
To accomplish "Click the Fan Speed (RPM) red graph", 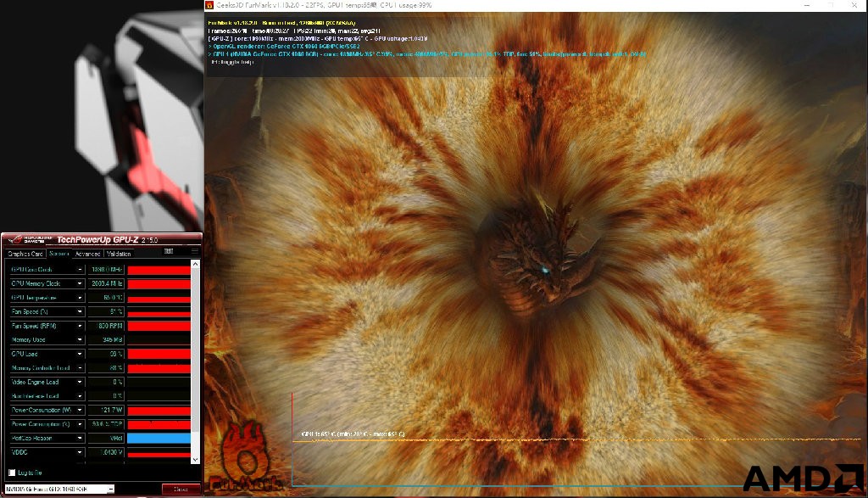I will point(159,327).
